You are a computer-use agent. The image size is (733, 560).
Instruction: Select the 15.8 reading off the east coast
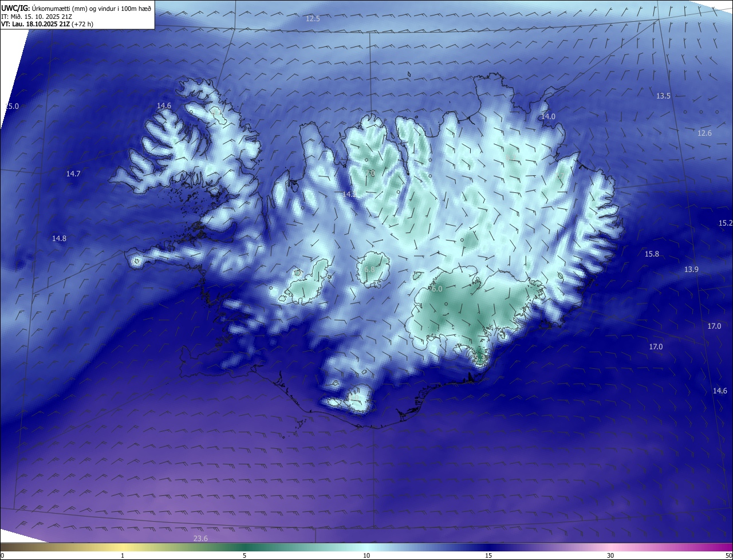pos(652,254)
